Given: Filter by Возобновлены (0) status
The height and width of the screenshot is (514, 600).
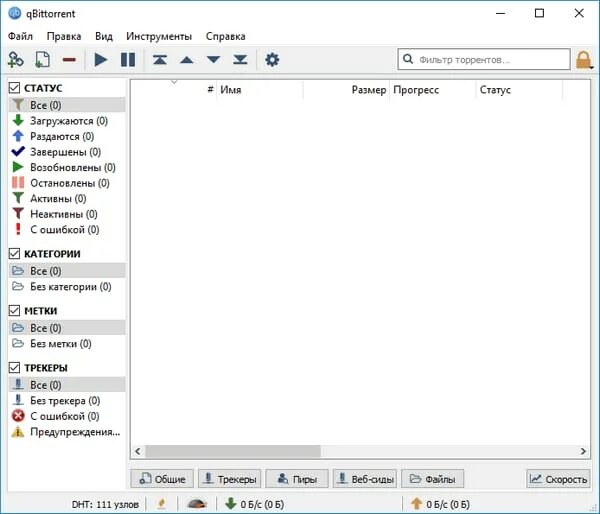Looking at the screenshot, I should tap(67, 167).
